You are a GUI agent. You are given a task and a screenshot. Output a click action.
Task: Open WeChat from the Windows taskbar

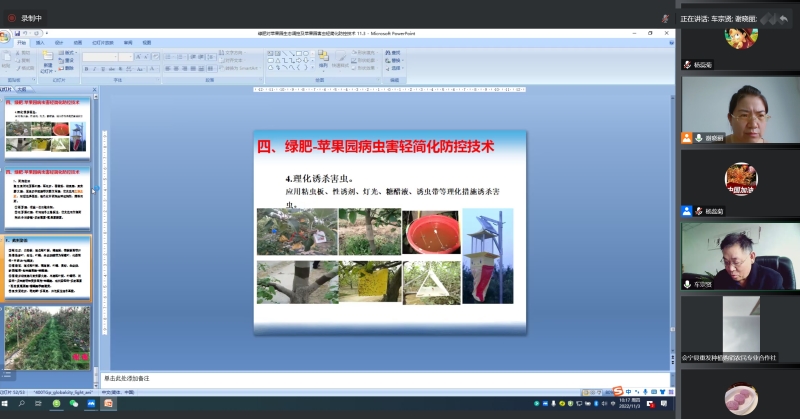point(74,404)
